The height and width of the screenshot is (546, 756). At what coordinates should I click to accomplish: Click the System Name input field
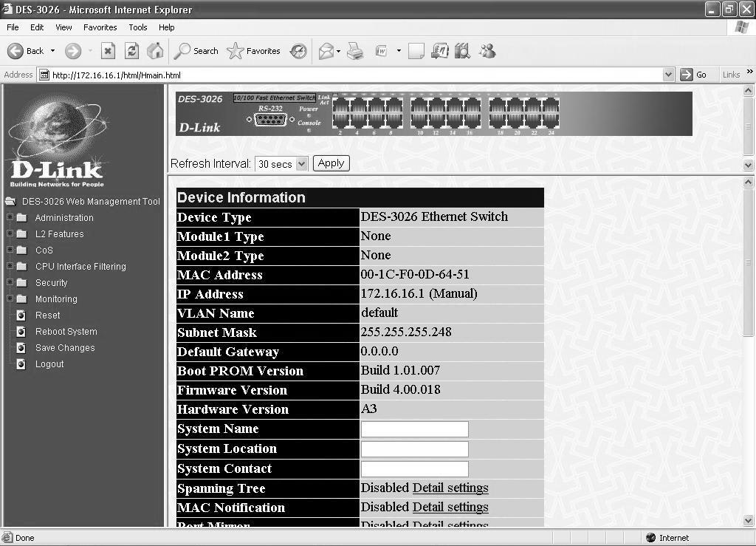tap(415, 429)
